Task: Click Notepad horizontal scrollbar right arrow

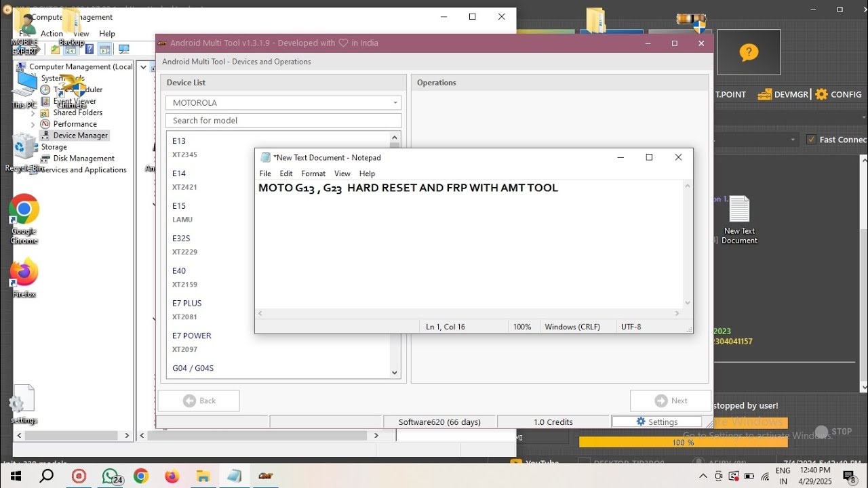Action: point(677,313)
